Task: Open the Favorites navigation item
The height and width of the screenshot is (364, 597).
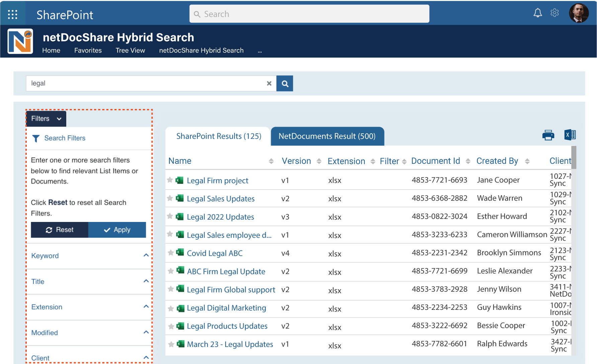Action: (x=88, y=50)
